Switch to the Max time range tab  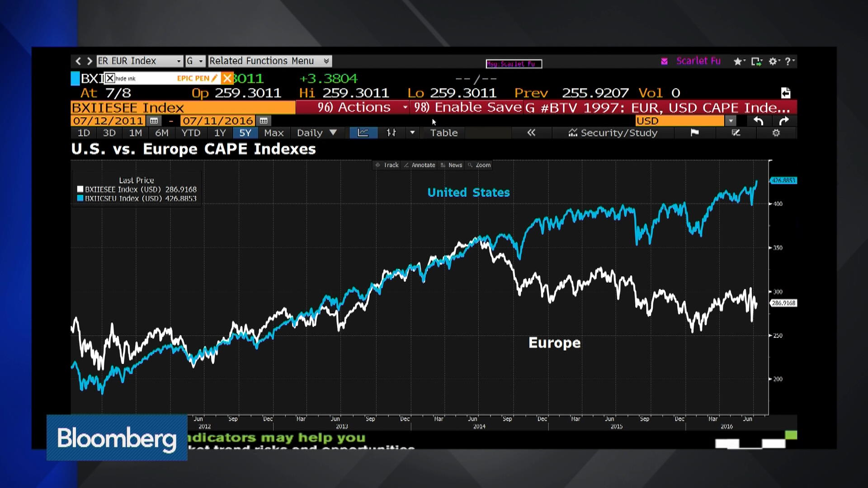click(x=274, y=132)
